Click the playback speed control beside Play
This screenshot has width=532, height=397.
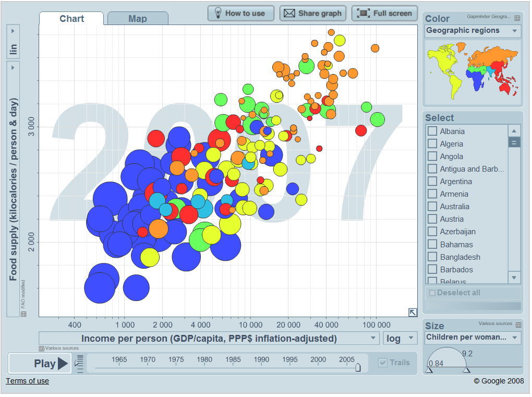point(79,363)
